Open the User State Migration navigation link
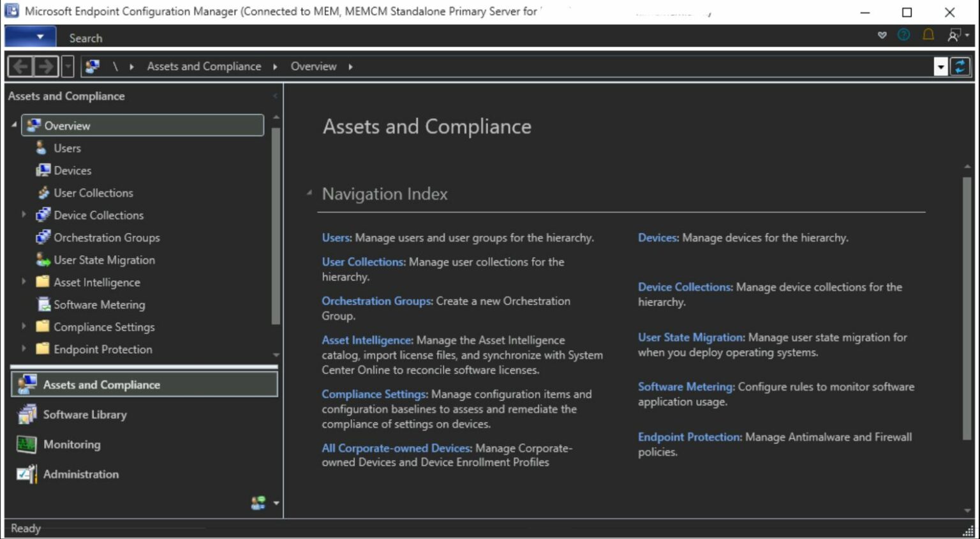This screenshot has height=539, width=980. pyautogui.click(x=692, y=337)
